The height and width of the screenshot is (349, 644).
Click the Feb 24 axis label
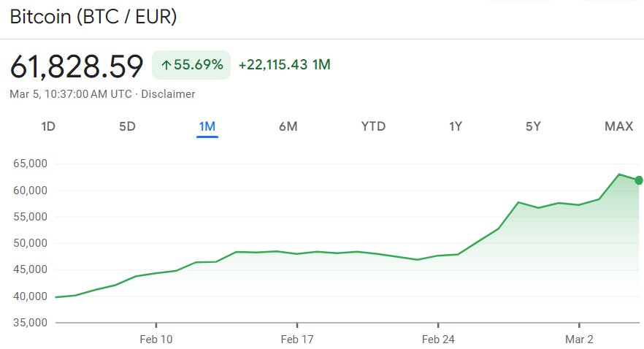click(x=438, y=340)
